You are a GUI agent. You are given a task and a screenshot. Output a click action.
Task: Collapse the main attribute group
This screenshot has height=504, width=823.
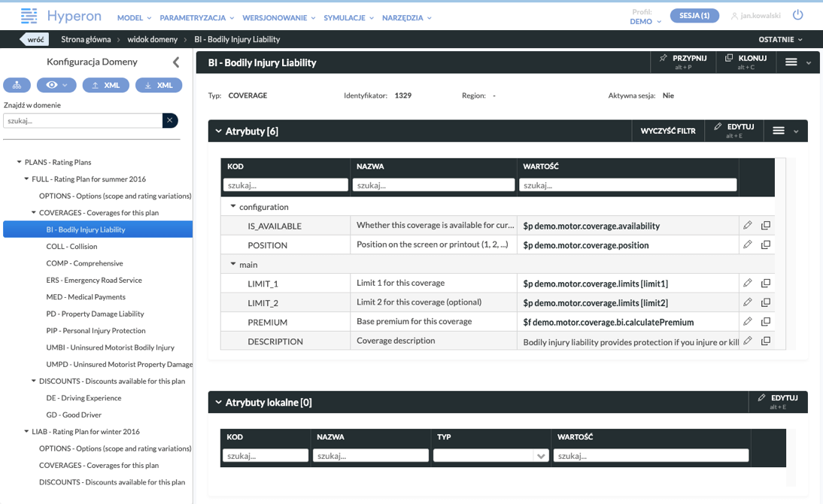coord(233,264)
